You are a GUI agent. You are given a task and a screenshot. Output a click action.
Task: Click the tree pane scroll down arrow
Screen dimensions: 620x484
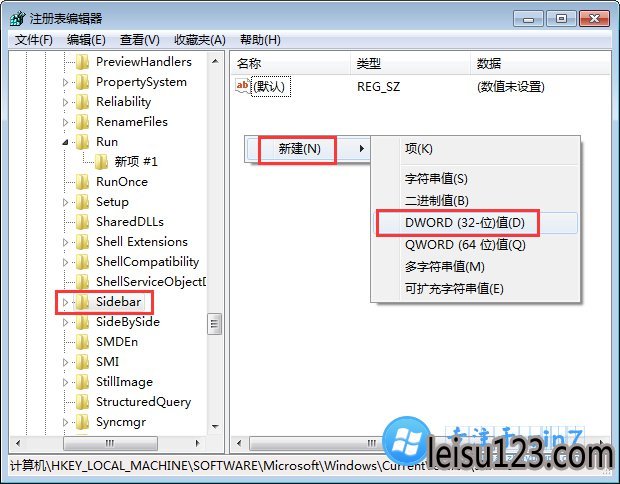click(215, 426)
